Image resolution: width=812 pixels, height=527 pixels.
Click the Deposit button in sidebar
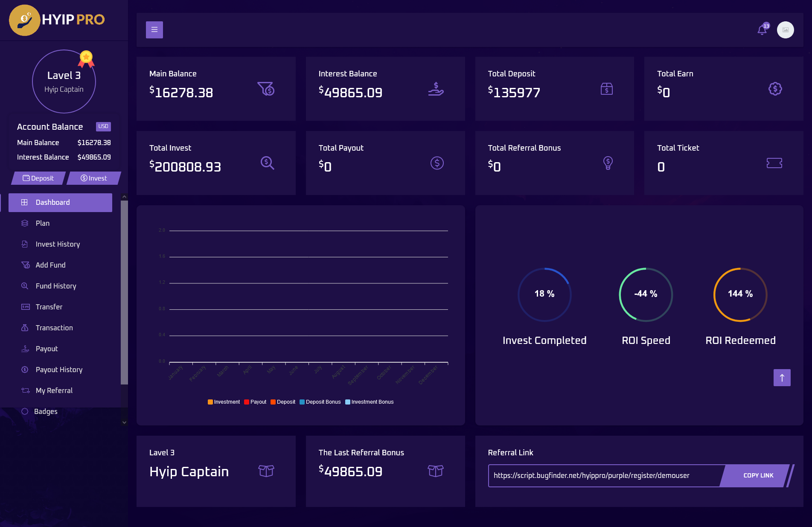[x=38, y=178]
